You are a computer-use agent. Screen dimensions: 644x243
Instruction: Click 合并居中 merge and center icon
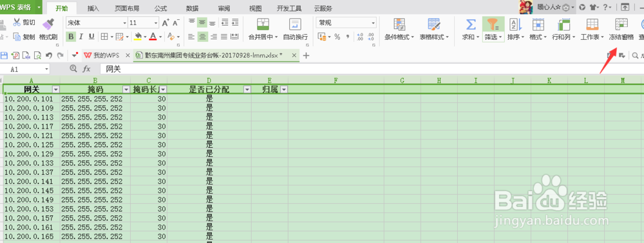[263, 24]
